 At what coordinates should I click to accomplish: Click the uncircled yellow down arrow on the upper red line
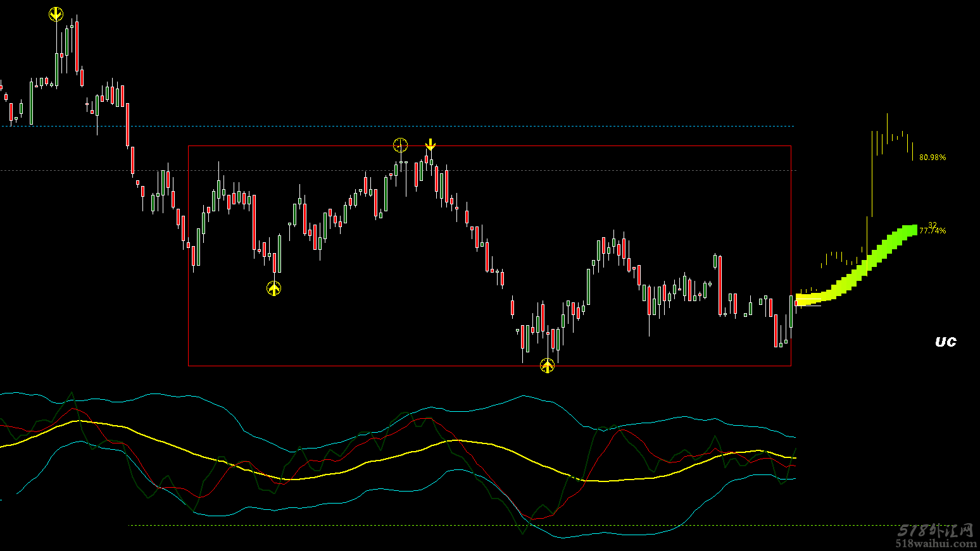[430, 145]
